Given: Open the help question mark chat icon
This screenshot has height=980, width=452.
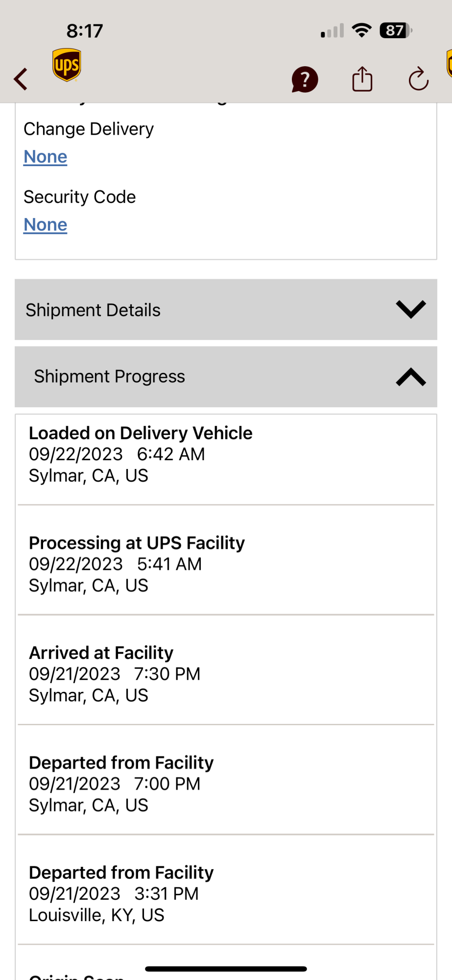Looking at the screenshot, I should (x=305, y=79).
